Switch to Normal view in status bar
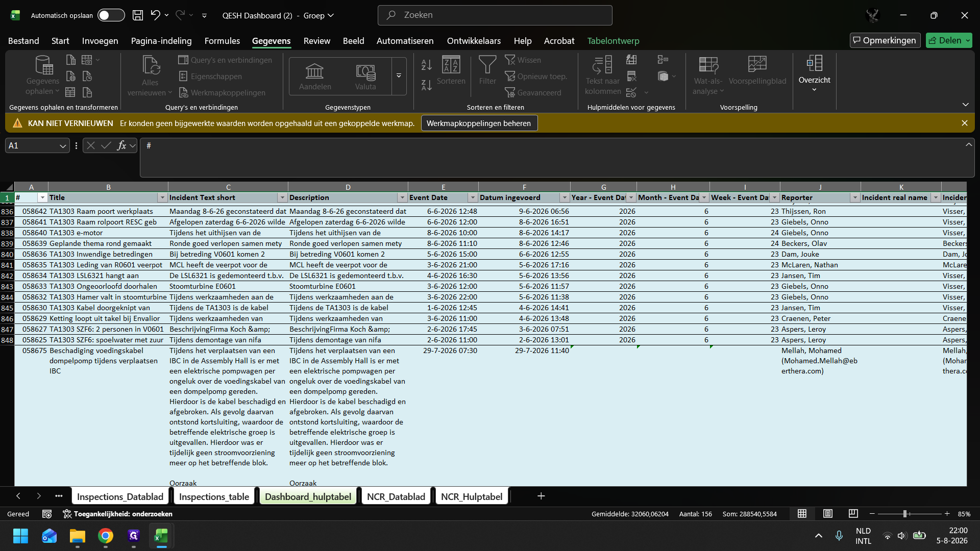The image size is (980, 551). pyautogui.click(x=802, y=514)
